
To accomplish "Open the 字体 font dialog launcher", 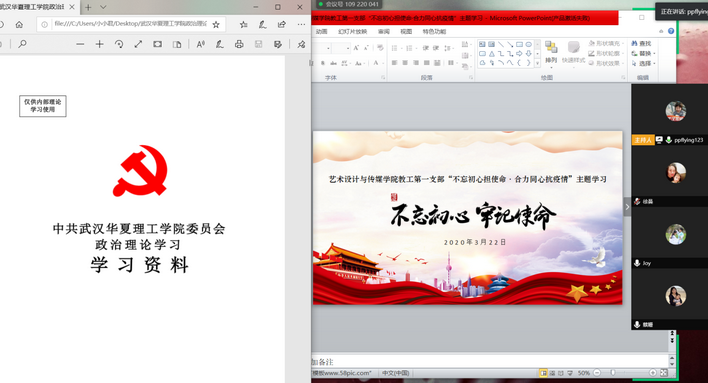I will pos(383,78).
